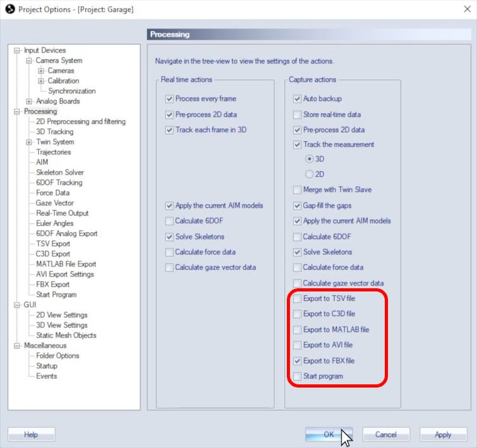Enable Export to MATLAB file
This screenshot has height=448, width=477.
coord(297,330)
